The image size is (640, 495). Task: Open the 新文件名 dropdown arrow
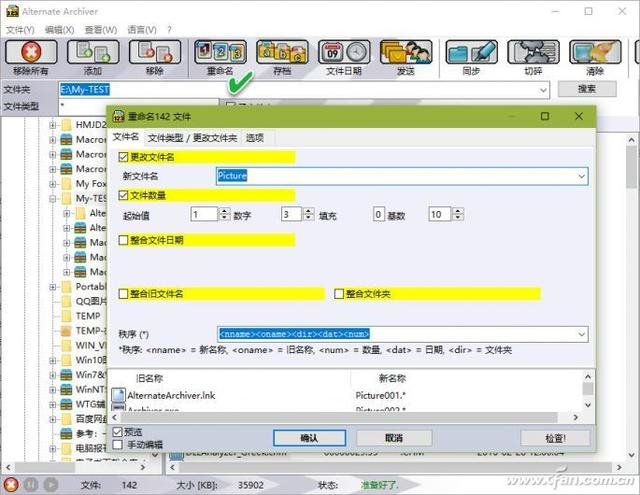coord(581,176)
